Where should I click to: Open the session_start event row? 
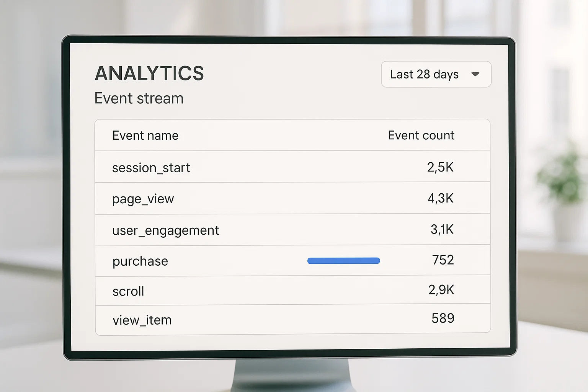coord(151,168)
